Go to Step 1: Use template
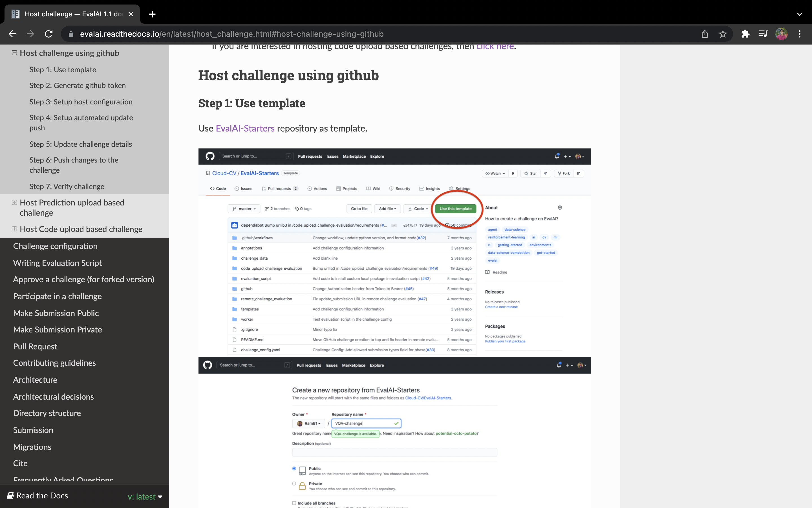Screen dimensions: 812x508 point(63,69)
